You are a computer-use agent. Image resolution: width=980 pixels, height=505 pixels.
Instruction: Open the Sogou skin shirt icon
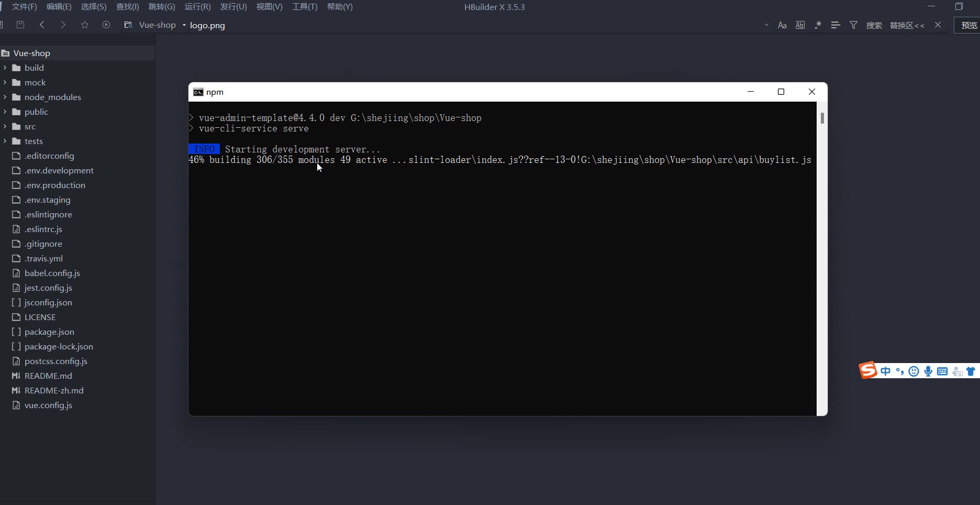pos(971,371)
